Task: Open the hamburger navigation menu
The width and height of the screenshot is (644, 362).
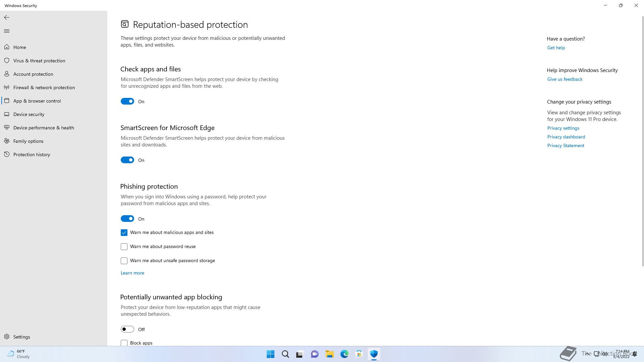Action: tap(7, 31)
